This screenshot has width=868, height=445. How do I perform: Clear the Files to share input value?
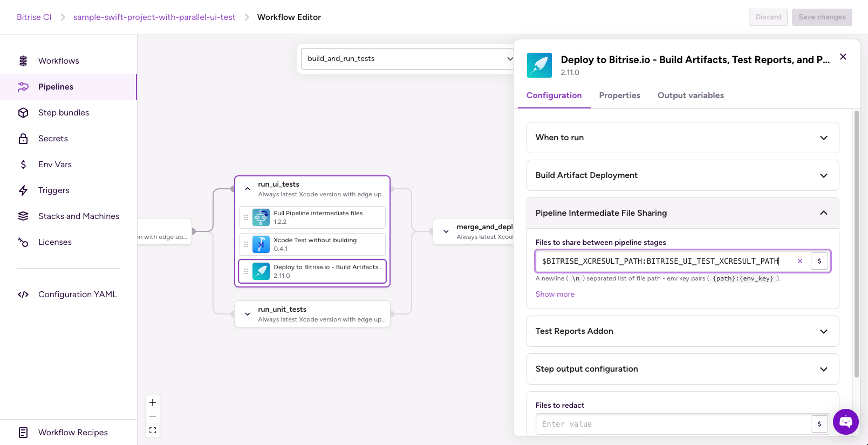click(800, 261)
